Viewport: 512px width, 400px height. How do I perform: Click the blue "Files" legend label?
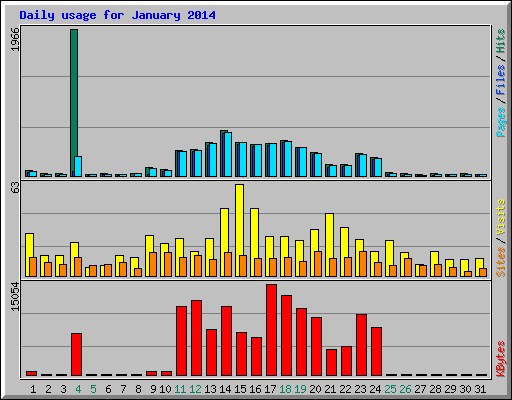coord(501,80)
